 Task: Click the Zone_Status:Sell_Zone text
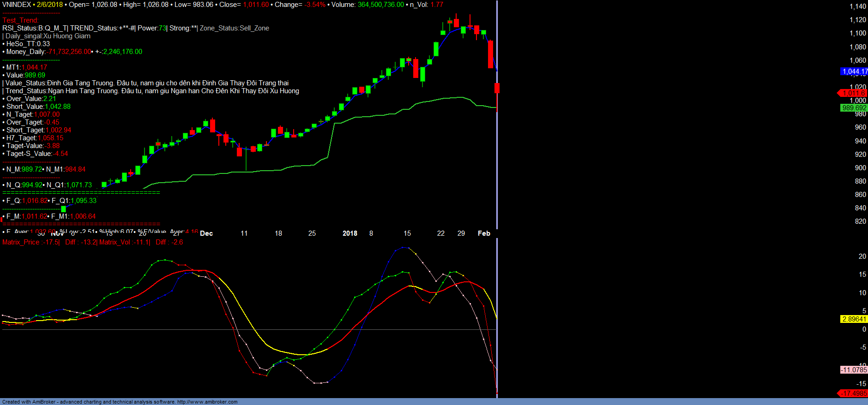pyautogui.click(x=234, y=28)
